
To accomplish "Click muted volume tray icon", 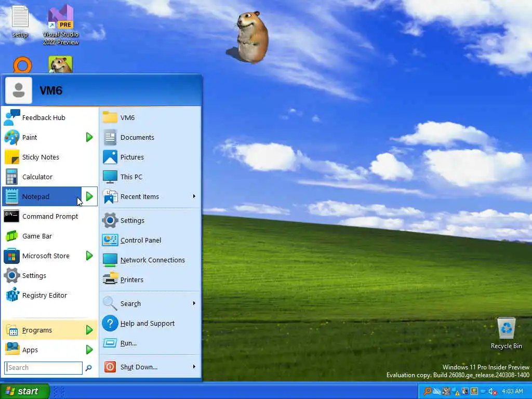I will [493, 392].
